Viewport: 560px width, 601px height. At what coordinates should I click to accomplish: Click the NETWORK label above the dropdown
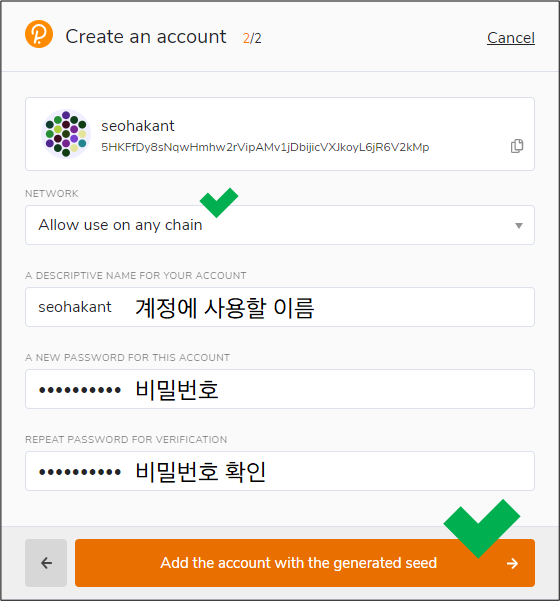[52, 194]
